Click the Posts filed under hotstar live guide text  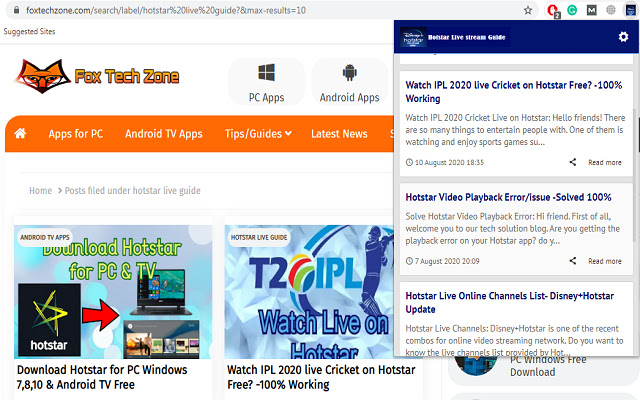(133, 191)
